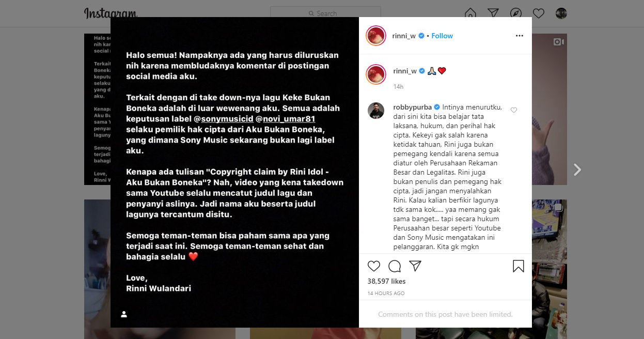Like robbypurba's comment heart
Viewport: 644px width, 339px height.
[513, 110]
